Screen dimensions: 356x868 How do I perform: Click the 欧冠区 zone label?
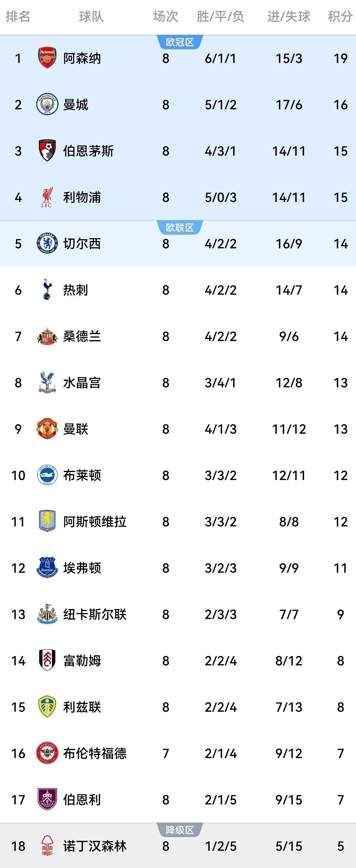(180, 42)
